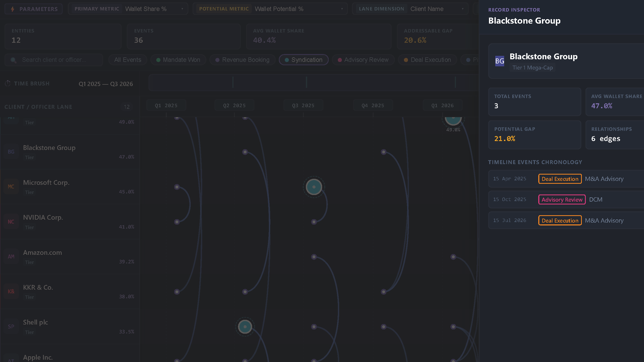The width and height of the screenshot is (644, 362).
Task: Click the Parameters lightning bolt button
Action: (34, 9)
